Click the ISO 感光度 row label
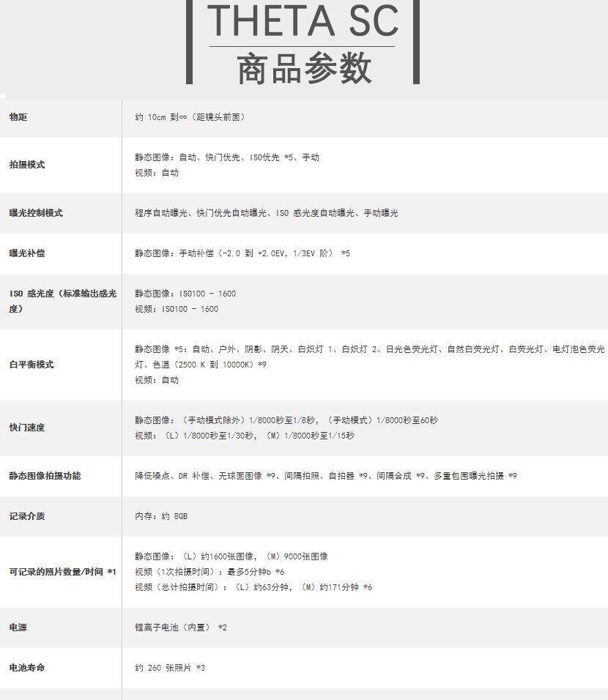Screen dimensions: 608x700 click(x=62, y=301)
